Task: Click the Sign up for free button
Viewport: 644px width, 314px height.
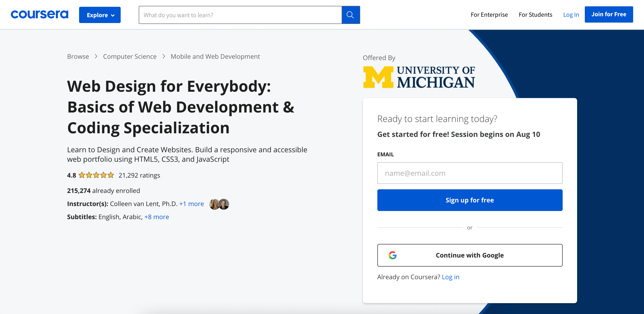Action: [x=470, y=200]
